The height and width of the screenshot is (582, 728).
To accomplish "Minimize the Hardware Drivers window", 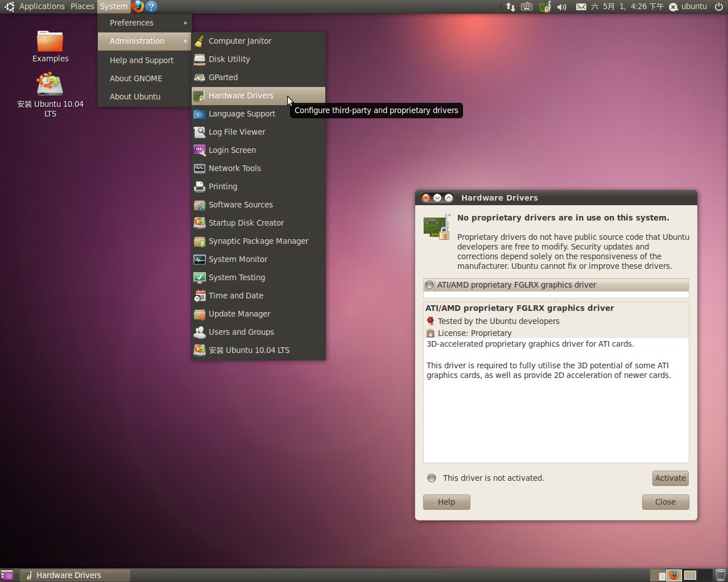I will [x=437, y=198].
